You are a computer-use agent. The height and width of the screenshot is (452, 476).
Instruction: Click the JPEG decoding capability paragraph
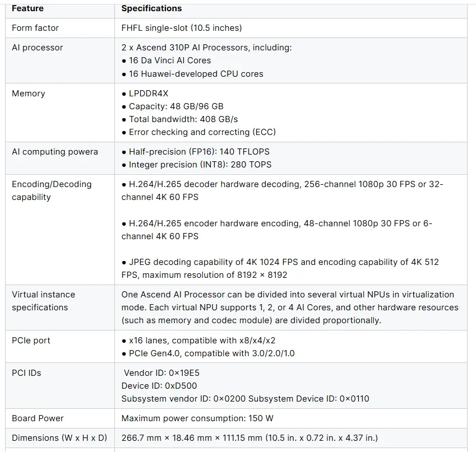(x=280, y=268)
